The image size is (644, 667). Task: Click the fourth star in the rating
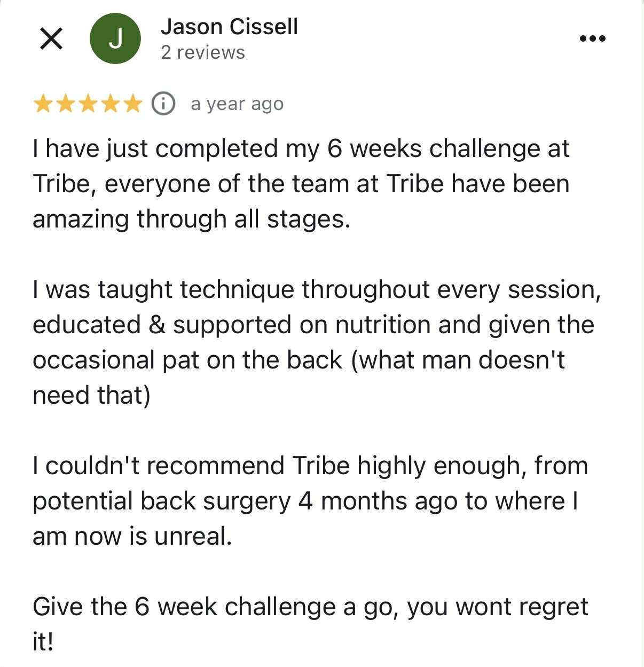[110, 104]
